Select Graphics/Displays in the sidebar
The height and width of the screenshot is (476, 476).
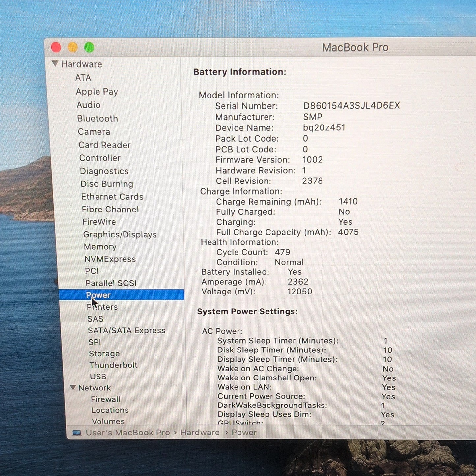point(120,234)
